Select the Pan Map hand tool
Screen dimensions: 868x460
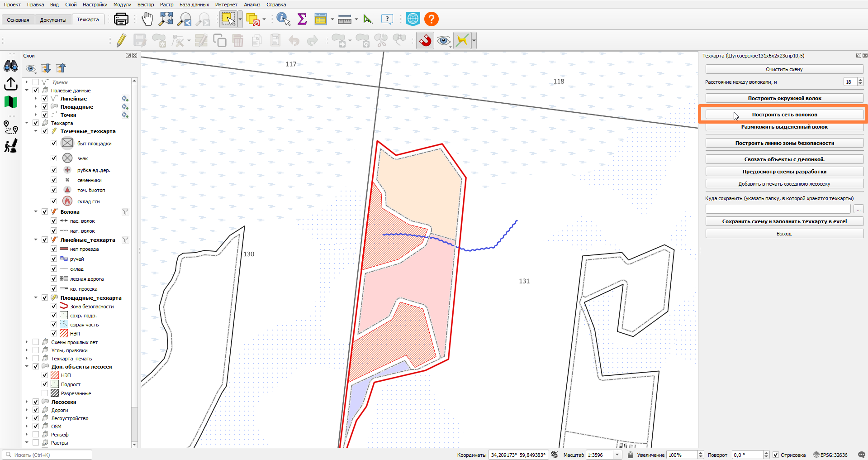pyautogui.click(x=147, y=19)
